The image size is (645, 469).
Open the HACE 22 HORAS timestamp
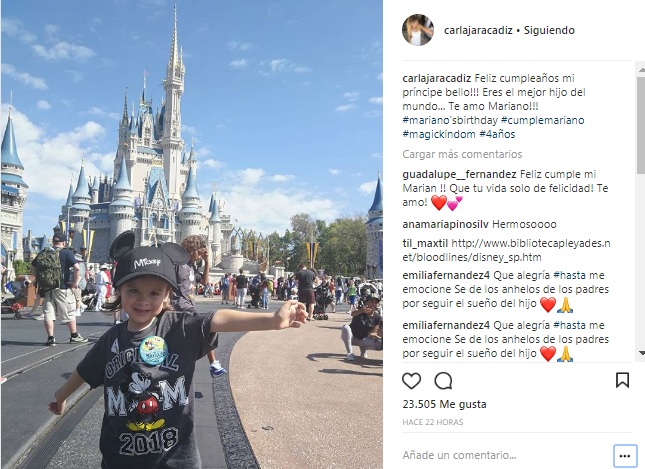pyautogui.click(x=433, y=422)
